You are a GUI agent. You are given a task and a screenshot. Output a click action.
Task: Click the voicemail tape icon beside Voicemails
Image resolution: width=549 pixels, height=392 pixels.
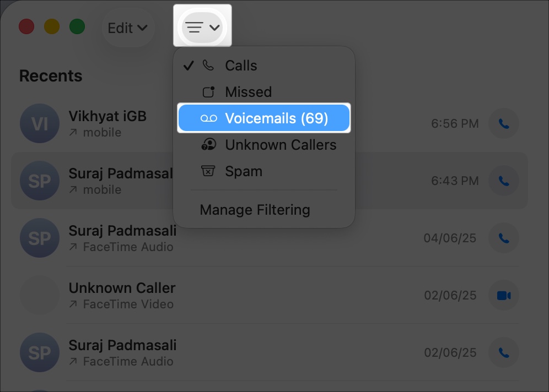click(x=208, y=118)
